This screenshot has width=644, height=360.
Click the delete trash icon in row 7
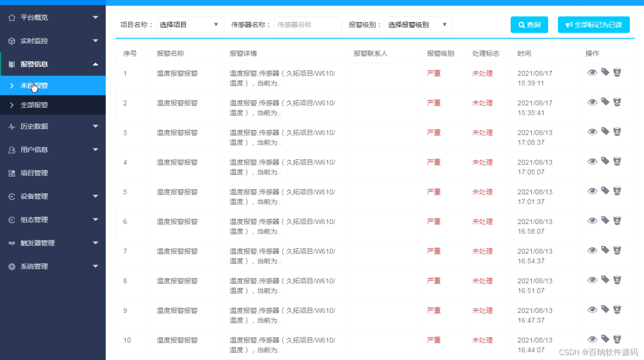point(617,250)
